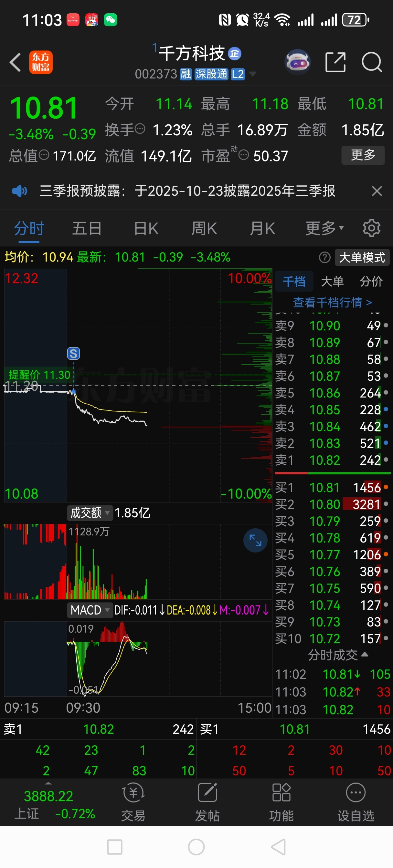This screenshot has width=393, height=868.
Task: Switch to 大单 tab
Action: pyautogui.click(x=332, y=281)
